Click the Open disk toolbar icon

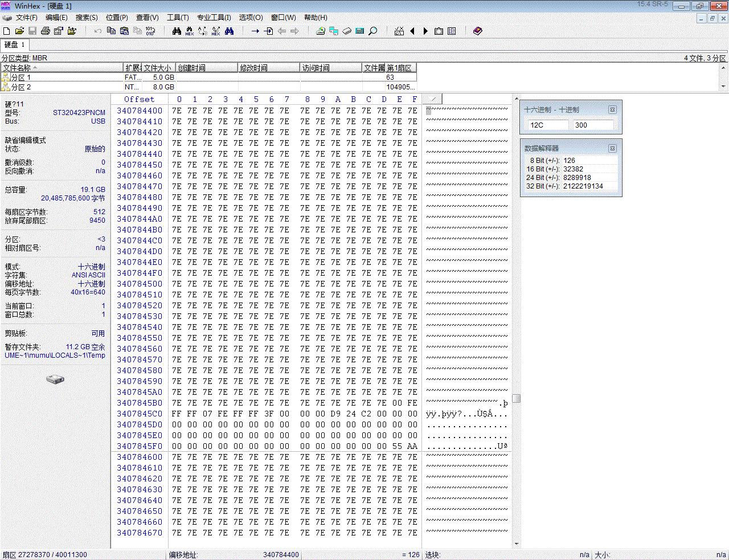(321, 31)
